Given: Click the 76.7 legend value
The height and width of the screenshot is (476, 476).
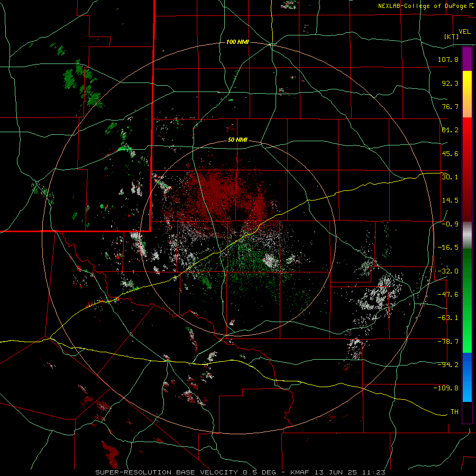Looking at the screenshot, I should pos(450,106).
